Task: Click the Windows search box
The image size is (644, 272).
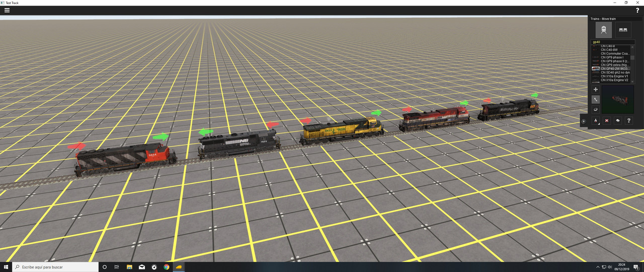Action: pos(55,267)
